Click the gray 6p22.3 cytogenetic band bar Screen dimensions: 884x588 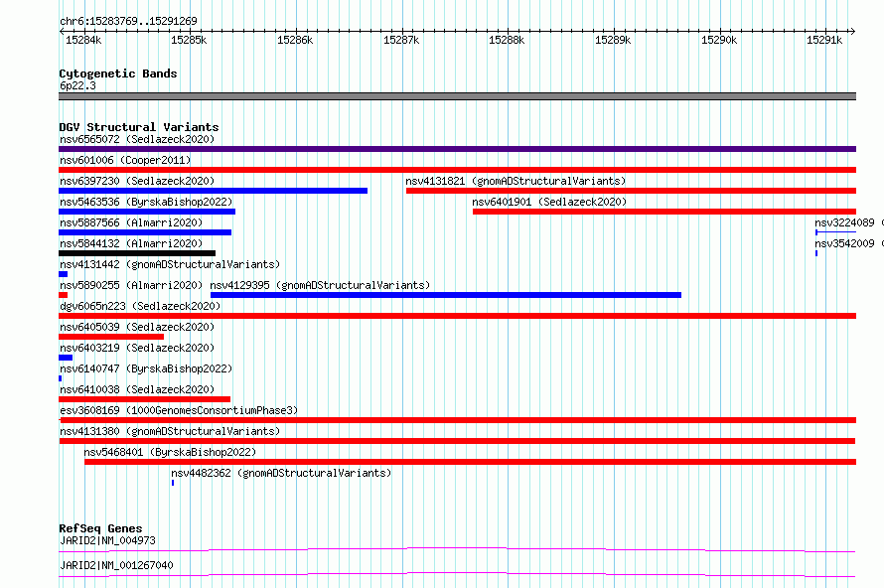tap(457, 96)
